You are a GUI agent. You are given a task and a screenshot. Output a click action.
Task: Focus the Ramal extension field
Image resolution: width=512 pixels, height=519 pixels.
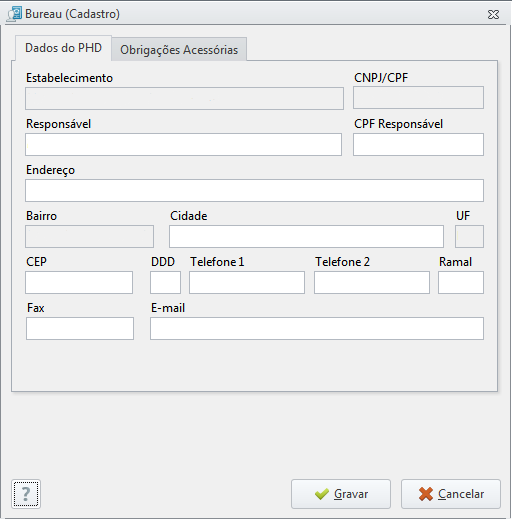pos(461,282)
